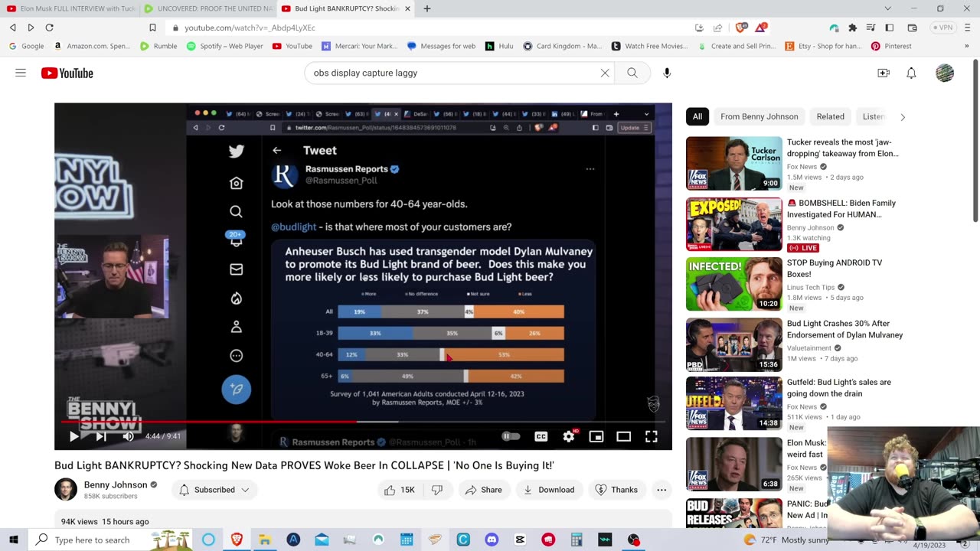This screenshot has height=551, width=980.
Task: Open File Explorer in the taskbar
Action: pyautogui.click(x=265, y=540)
